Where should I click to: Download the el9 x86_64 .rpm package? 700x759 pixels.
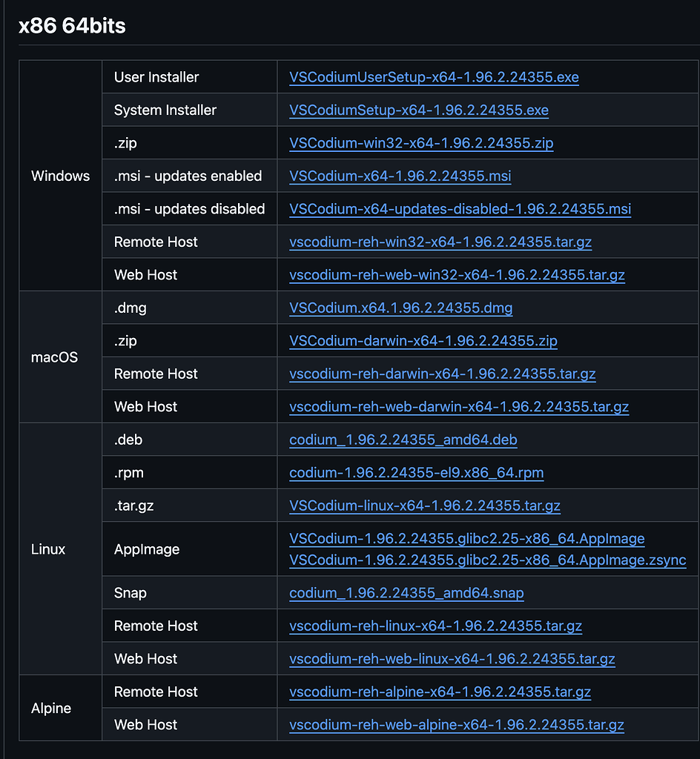pos(416,473)
